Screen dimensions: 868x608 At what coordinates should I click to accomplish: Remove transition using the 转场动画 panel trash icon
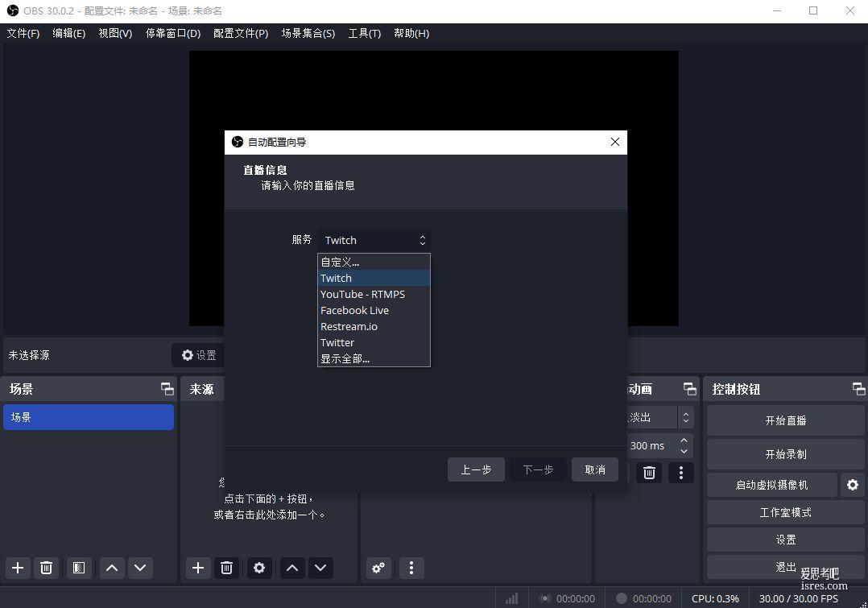[x=649, y=473]
